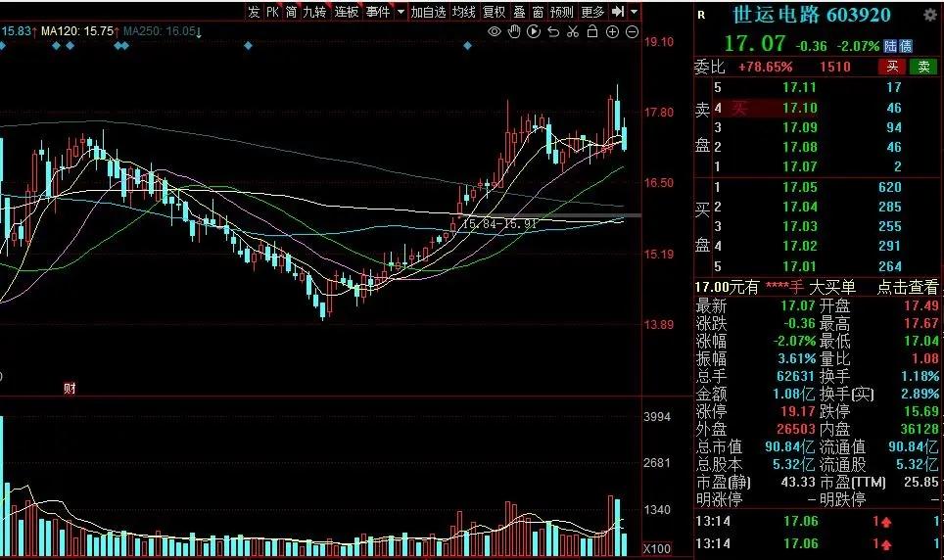Screen dimensions: 944x560
Task: Click the 涨停 value 19.17
Action: [797, 412]
